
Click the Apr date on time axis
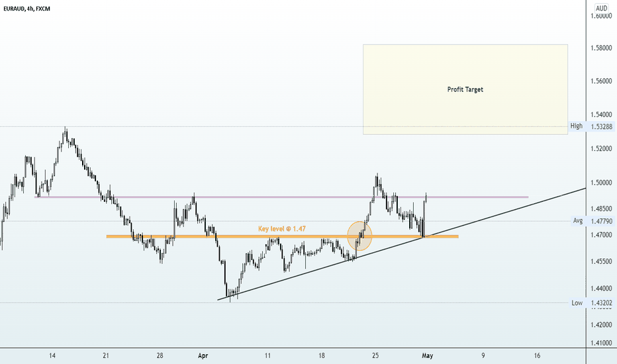tap(203, 356)
